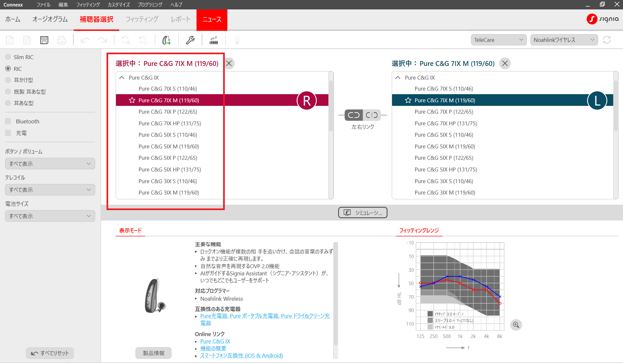Click the hearing aid detect icon

(166, 40)
